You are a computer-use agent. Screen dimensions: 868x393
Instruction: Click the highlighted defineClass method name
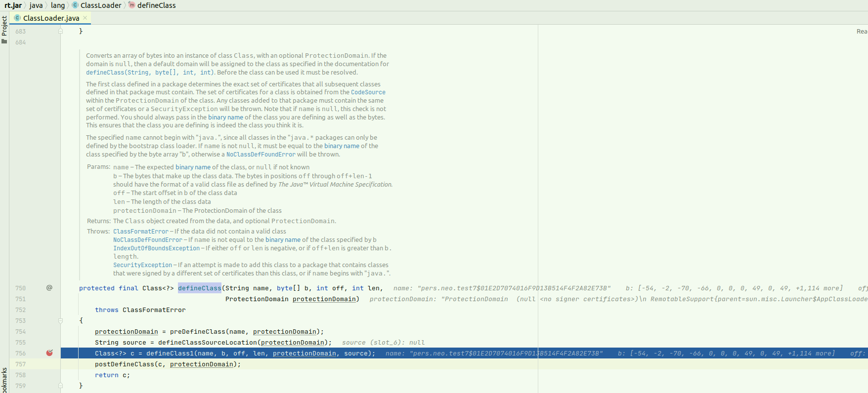click(200, 288)
